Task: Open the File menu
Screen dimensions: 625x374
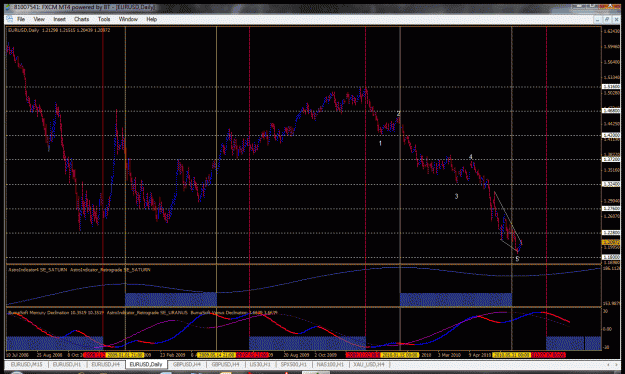Action: point(21,19)
